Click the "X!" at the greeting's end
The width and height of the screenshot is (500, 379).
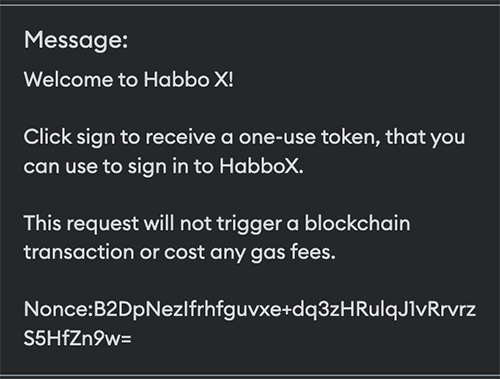pyautogui.click(x=224, y=79)
